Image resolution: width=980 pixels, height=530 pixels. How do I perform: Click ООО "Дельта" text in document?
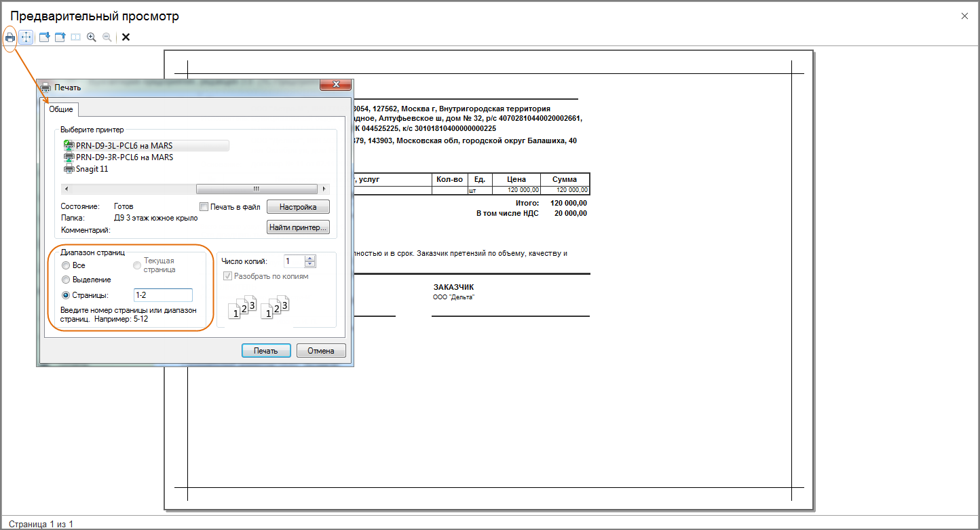click(453, 297)
